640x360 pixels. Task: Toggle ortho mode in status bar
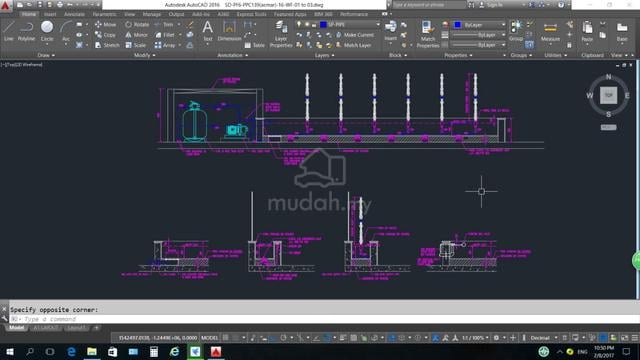pyautogui.click(x=273, y=338)
